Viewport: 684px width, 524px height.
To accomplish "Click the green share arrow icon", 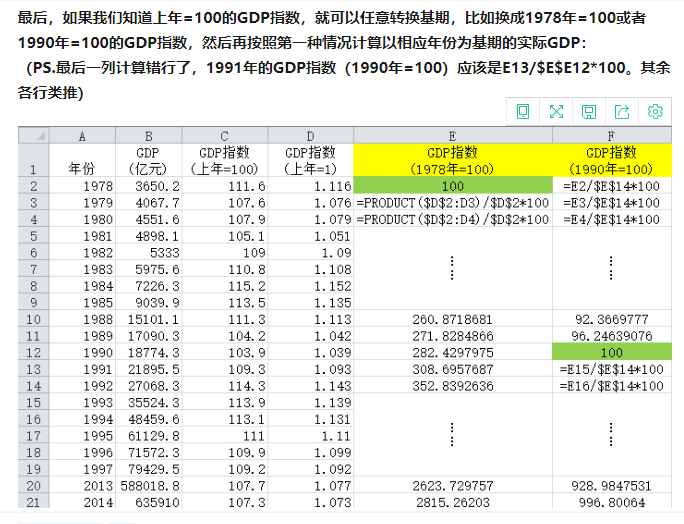I will (x=622, y=112).
